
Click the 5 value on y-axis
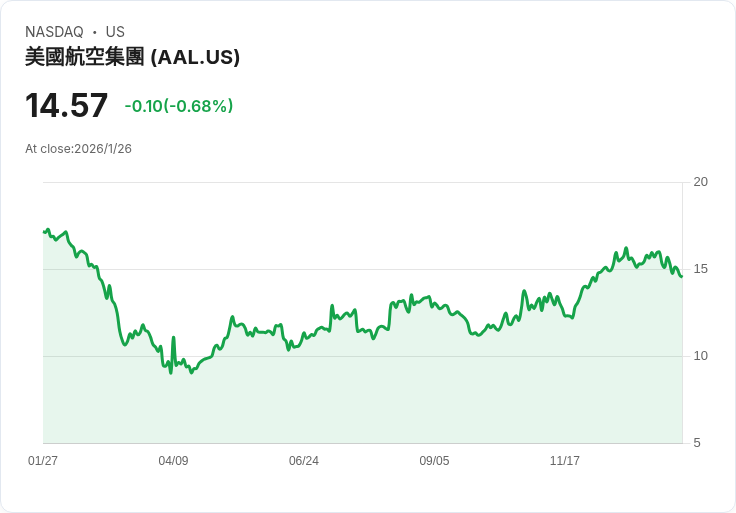point(697,443)
